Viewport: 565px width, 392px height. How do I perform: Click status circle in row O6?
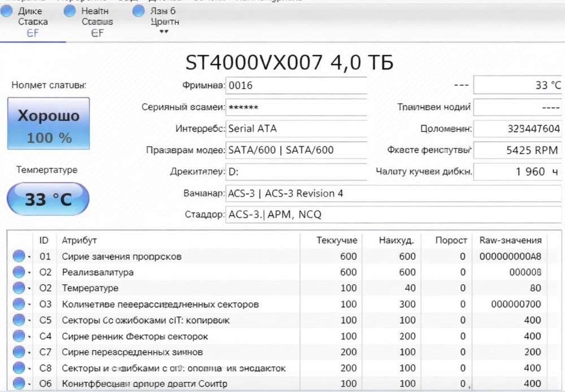click(x=19, y=384)
